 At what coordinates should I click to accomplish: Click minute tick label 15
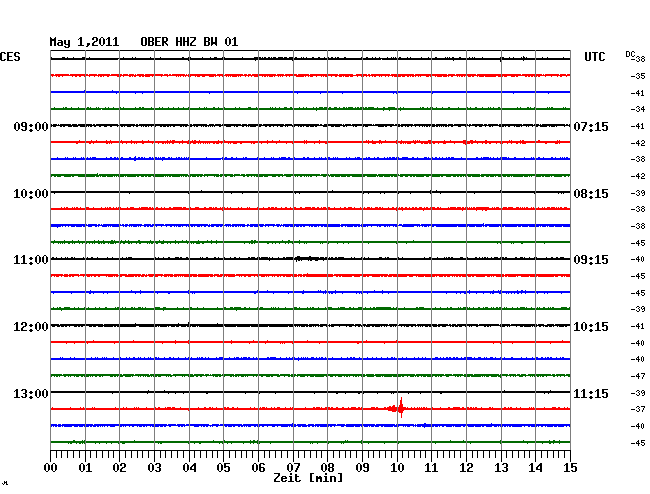(x=570, y=468)
